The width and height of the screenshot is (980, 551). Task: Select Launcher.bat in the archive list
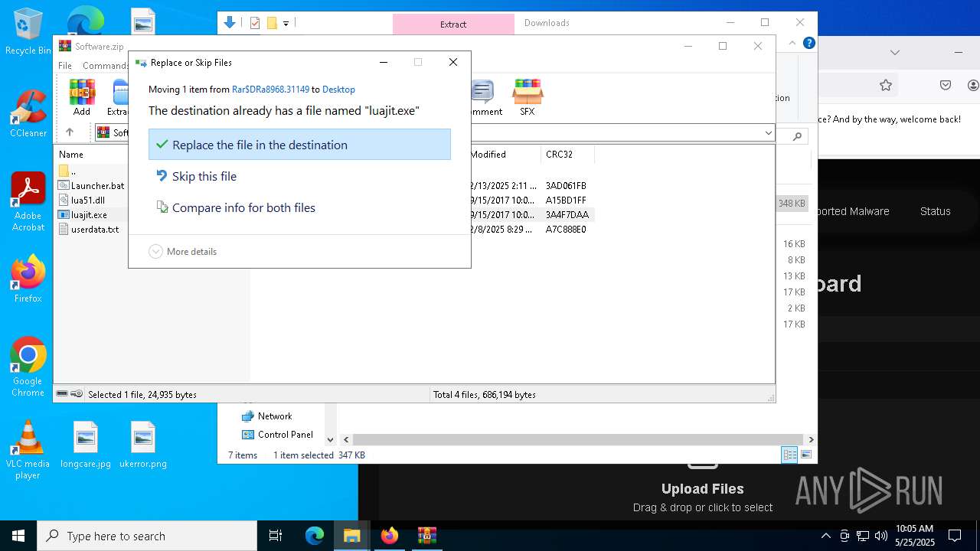(x=91, y=186)
